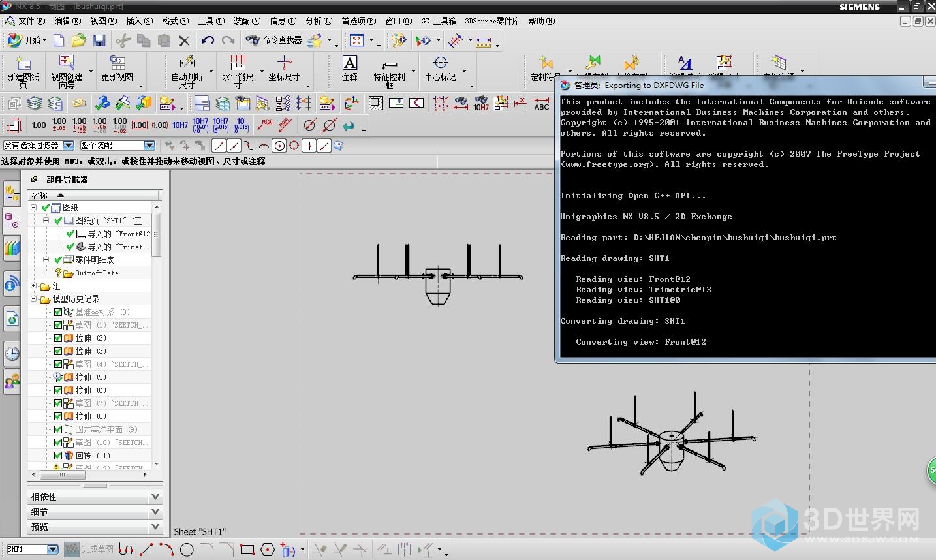
Task: Open the History clock sidebar icon
Action: 12,353
